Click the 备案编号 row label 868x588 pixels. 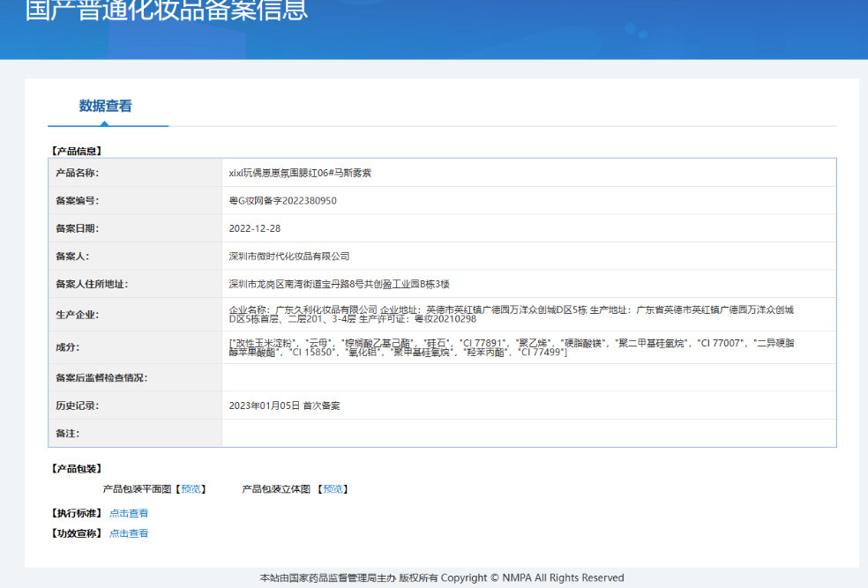(x=77, y=201)
